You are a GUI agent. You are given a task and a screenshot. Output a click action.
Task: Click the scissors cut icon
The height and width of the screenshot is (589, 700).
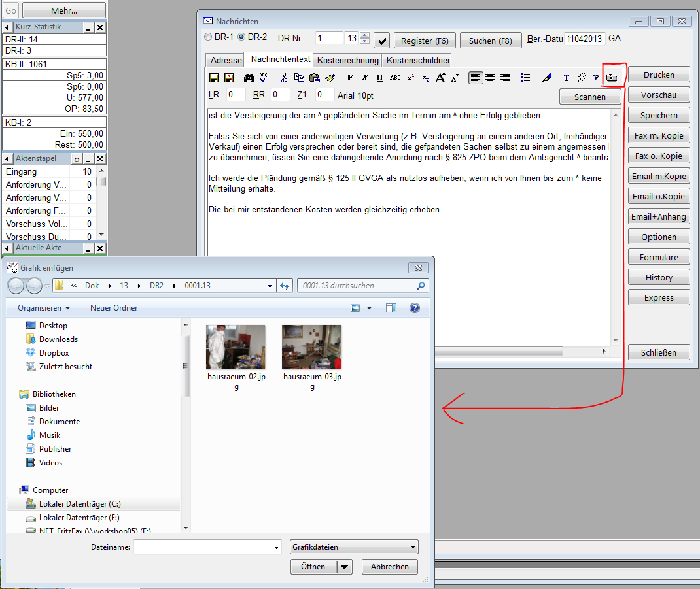(284, 78)
